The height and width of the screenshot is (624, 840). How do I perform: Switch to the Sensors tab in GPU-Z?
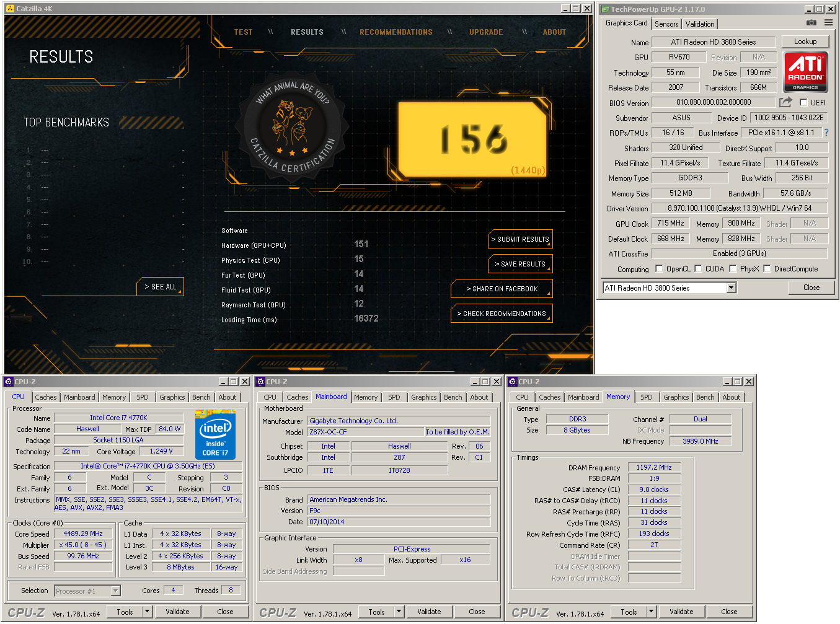click(x=666, y=24)
